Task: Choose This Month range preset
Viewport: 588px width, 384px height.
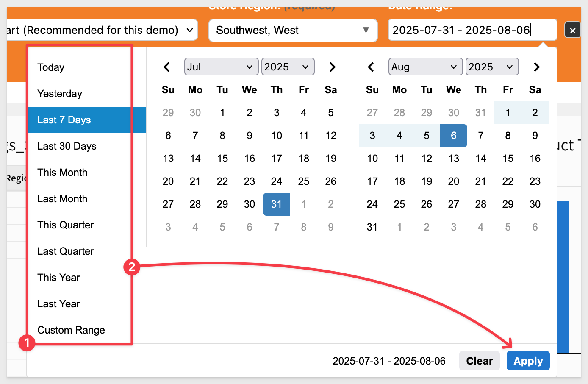Action: click(x=62, y=173)
